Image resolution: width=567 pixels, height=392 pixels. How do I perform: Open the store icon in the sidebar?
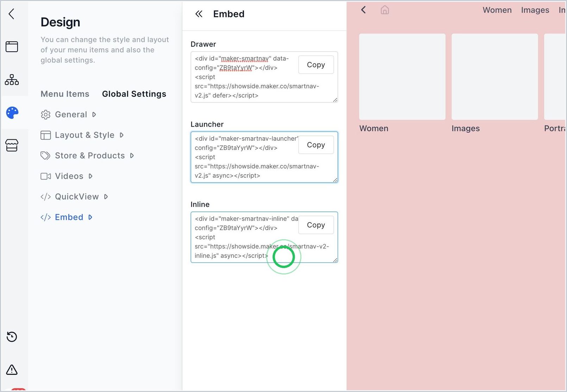tap(12, 145)
